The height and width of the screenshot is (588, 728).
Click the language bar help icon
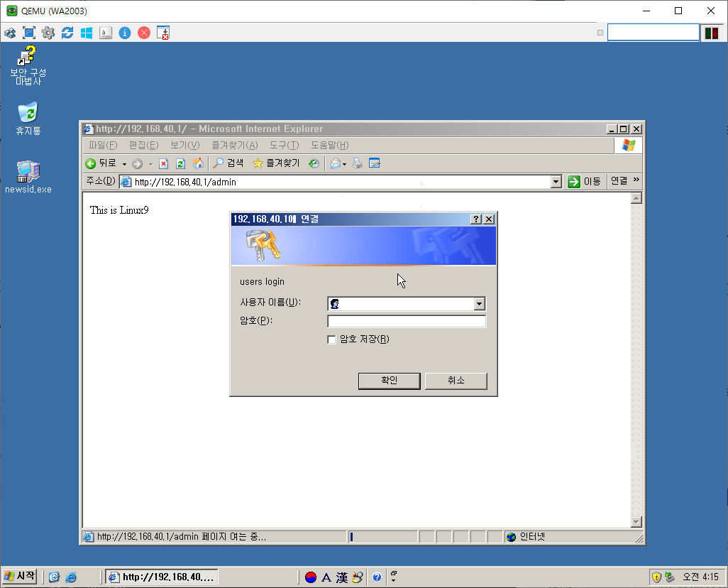377,577
